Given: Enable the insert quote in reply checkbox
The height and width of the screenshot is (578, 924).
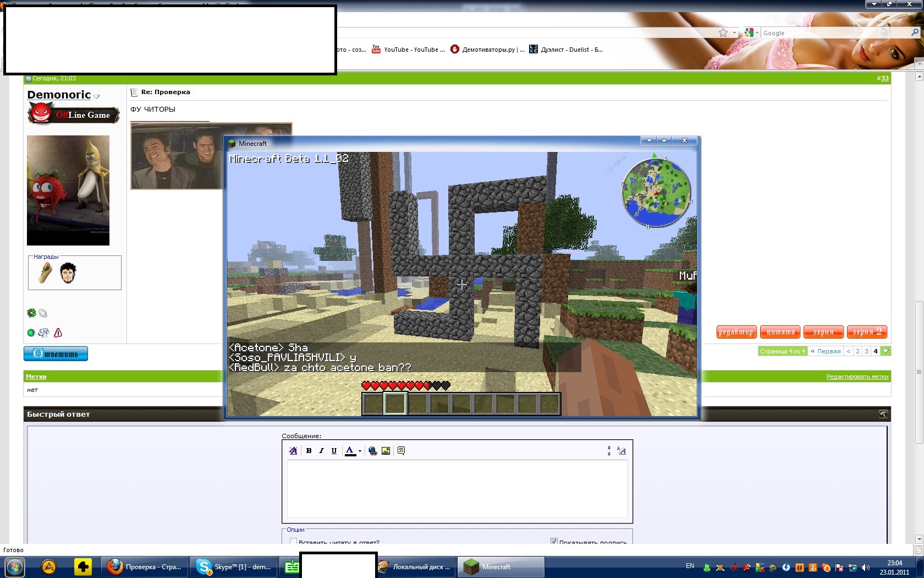Looking at the screenshot, I should [293, 542].
